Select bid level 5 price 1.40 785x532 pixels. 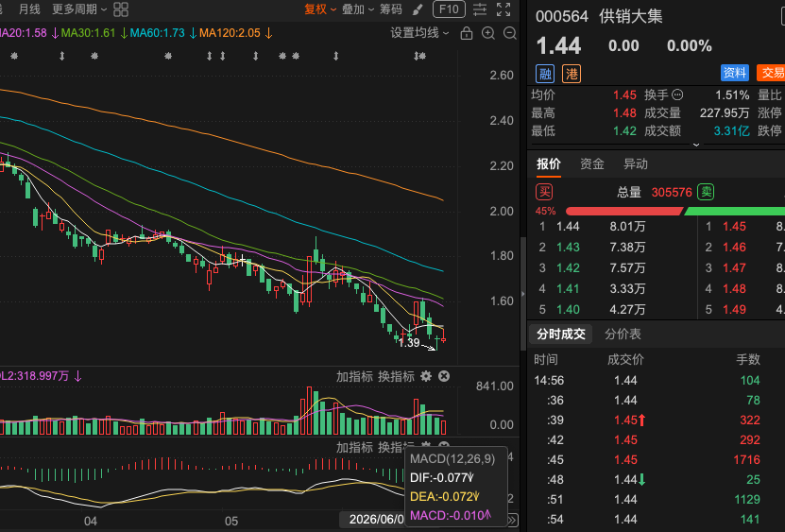click(x=568, y=310)
